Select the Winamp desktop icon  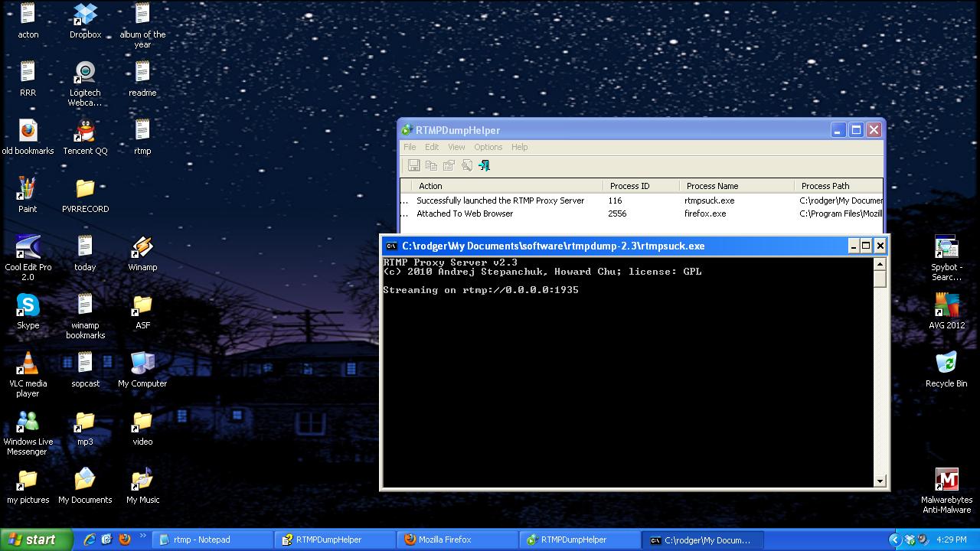tap(142, 246)
